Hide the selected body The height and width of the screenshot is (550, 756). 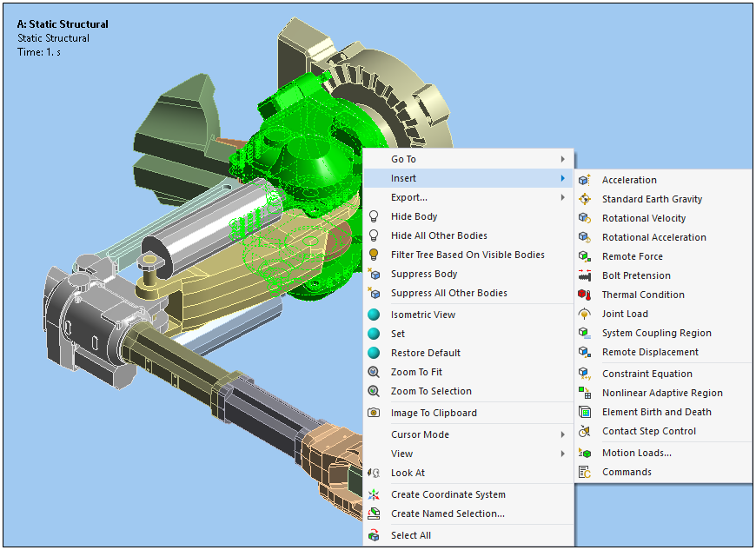[414, 216]
